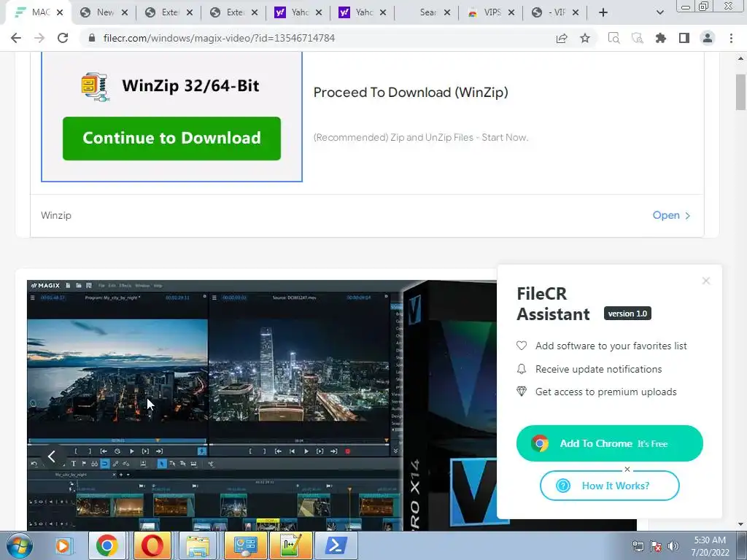Screen dimensions: 747x560
Task: Open the Windows Start menu
Action: 20,545
